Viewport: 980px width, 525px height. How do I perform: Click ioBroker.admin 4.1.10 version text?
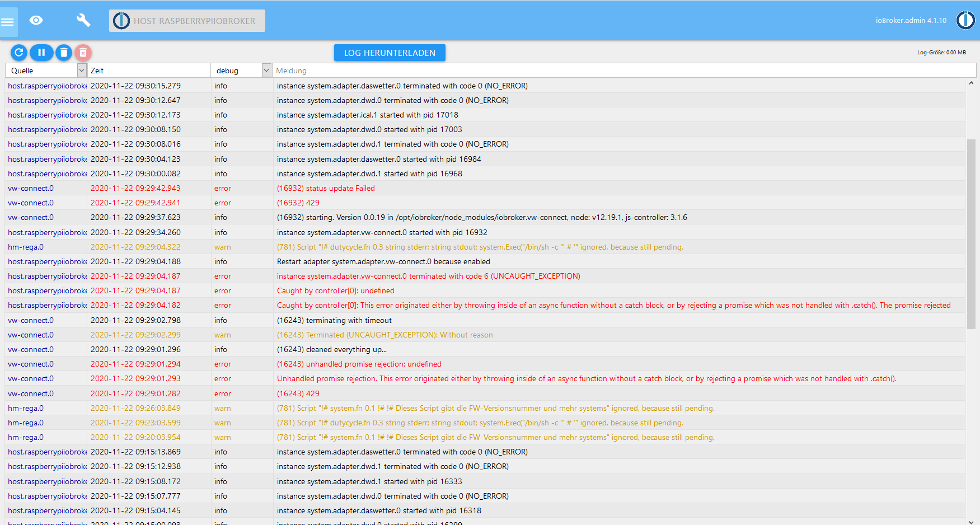click(x=911, y=21)
